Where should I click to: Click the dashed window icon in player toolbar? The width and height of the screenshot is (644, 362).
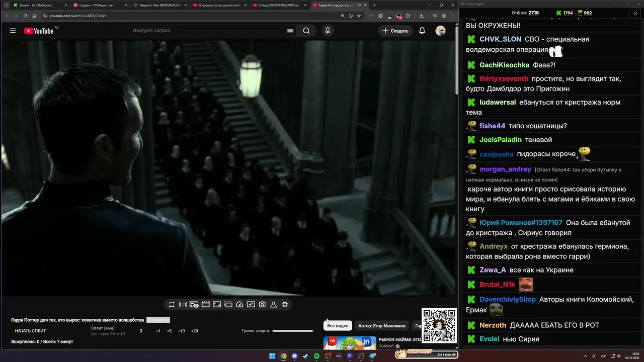point(228,305)
